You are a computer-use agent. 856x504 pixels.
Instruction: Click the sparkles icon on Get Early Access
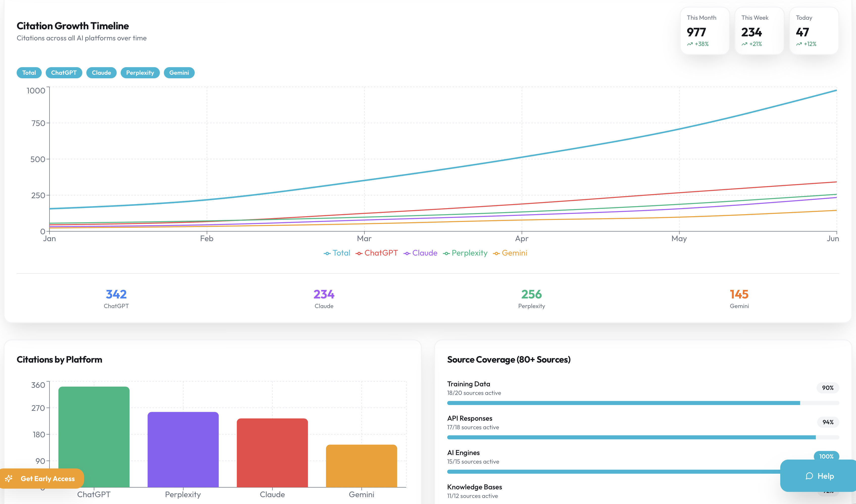[x=9, y=479]
